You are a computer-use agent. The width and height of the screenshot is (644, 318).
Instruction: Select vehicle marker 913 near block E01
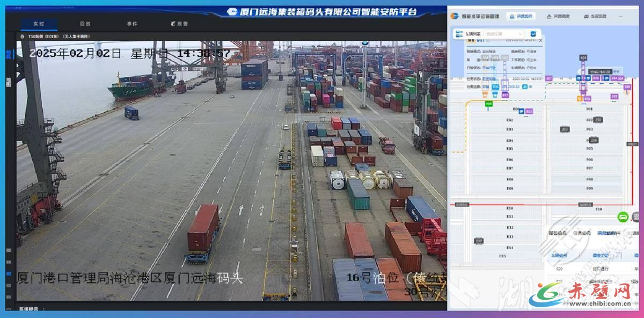(x=529, y=112)
